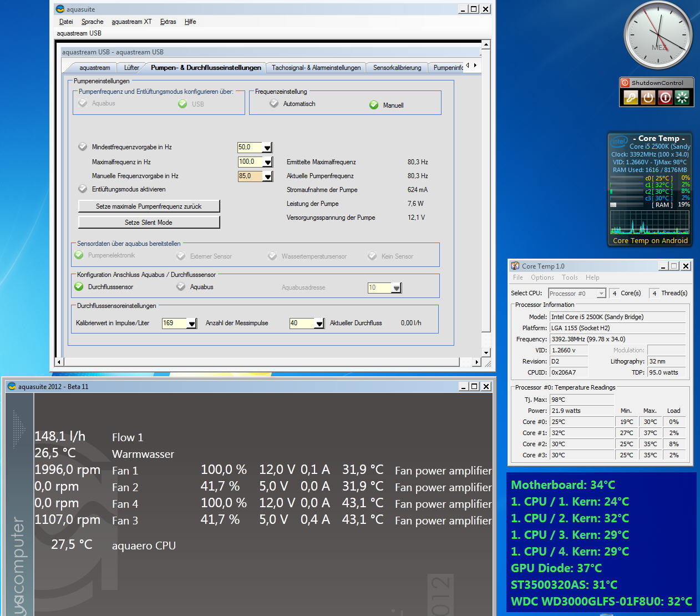Image resolution: width=700 pixels, height=616 pixels.
Task: Enable Entlüftungsmodus aktivieren
Action: 83,189
